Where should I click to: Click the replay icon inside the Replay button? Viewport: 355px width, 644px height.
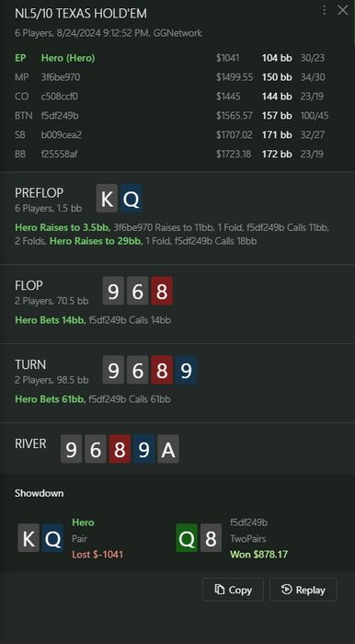pyautogui.click(x=286, y=590)
